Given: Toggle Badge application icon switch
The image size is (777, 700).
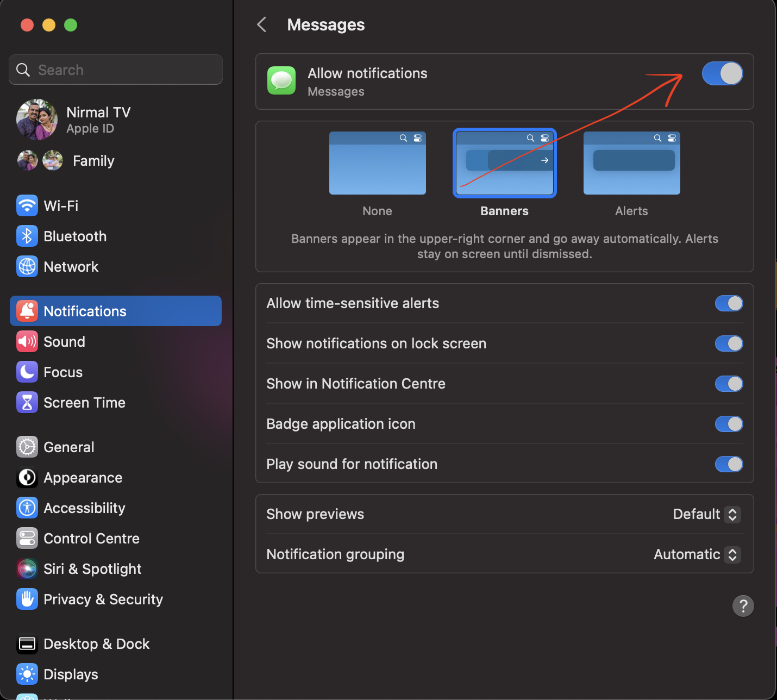Looking at the screenshot, I should click(729, 424).
